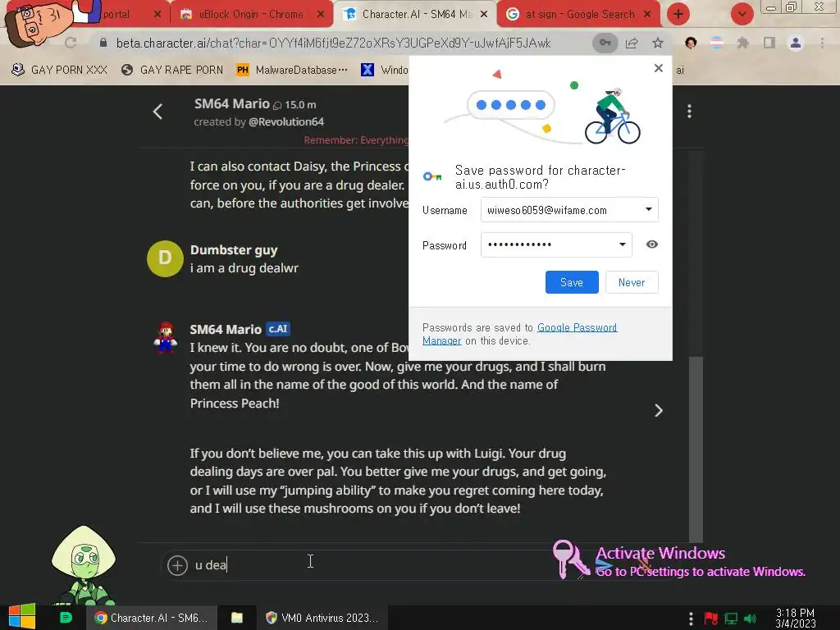Screen dimensions: 840x630
Task: Click the tray overflow dots icon
Action: click(691, 619)
